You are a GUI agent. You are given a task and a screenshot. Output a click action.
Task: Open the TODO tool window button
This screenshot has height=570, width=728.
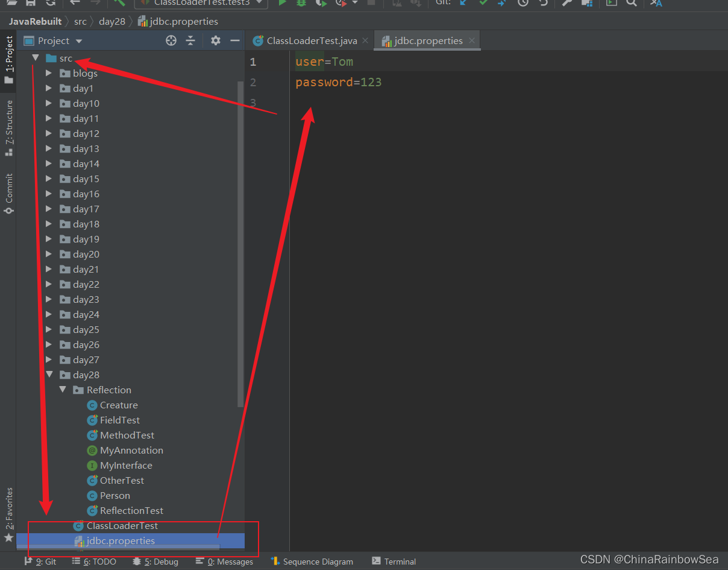94,561
